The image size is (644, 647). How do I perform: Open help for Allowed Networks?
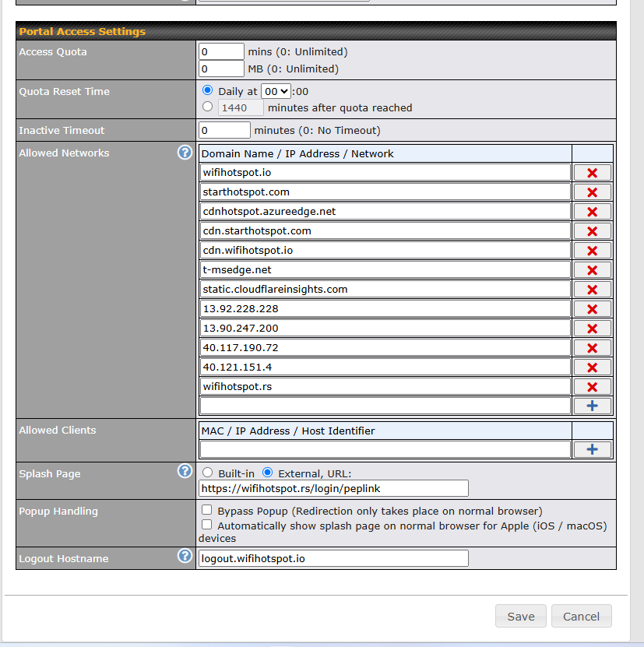coord(185,153)
